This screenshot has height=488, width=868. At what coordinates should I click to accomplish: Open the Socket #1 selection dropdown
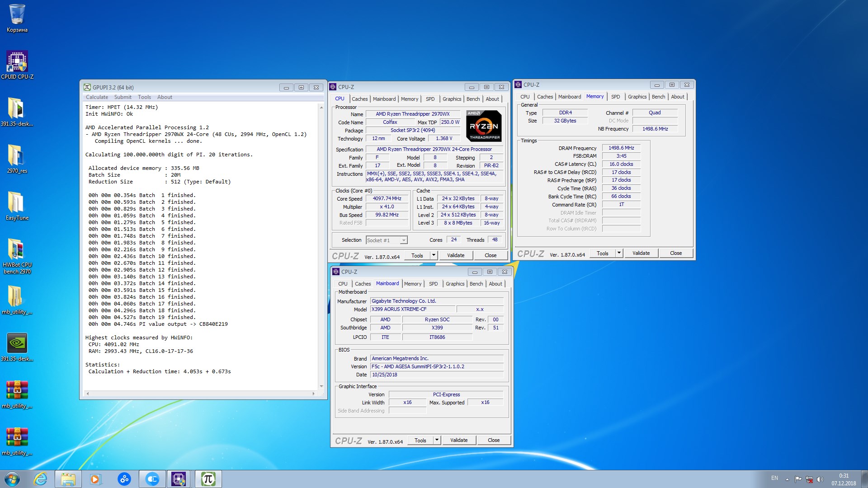(x=387, y=240)
